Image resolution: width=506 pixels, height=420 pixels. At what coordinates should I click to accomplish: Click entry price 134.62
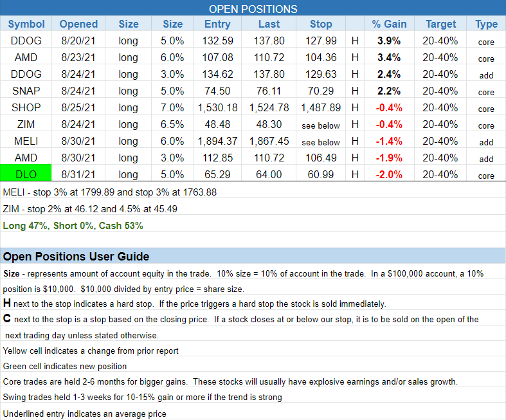coord(217,74)
